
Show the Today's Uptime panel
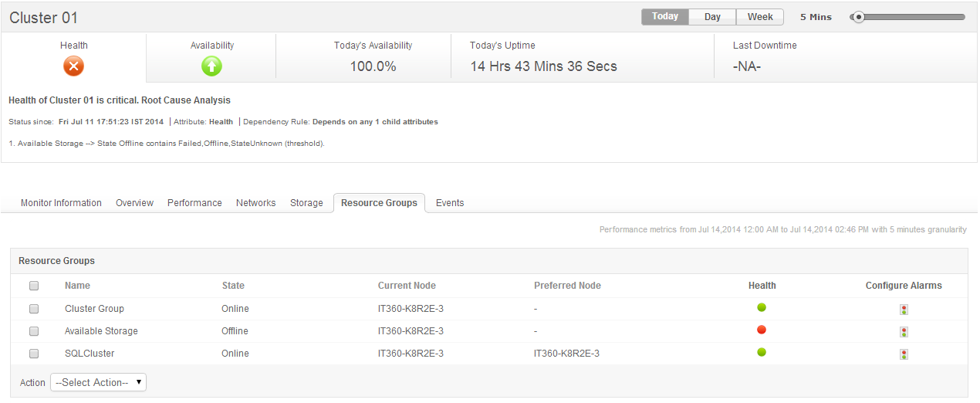543,57
